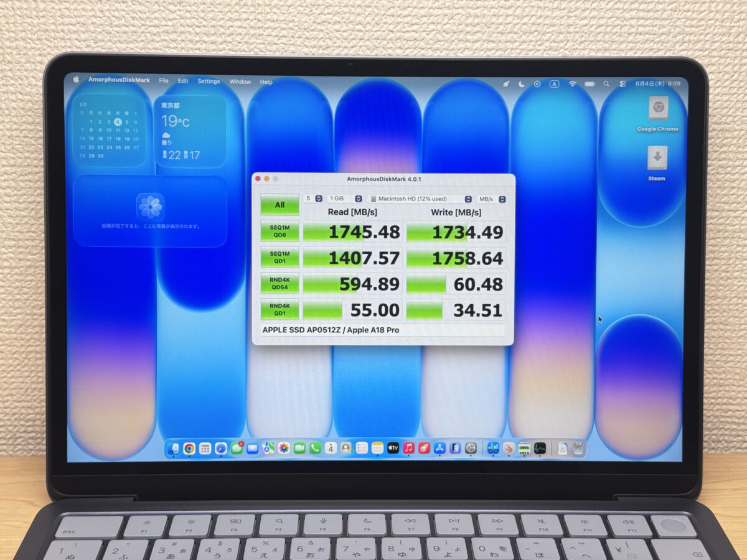Click the 55.00 read result

tap(352, 310)
